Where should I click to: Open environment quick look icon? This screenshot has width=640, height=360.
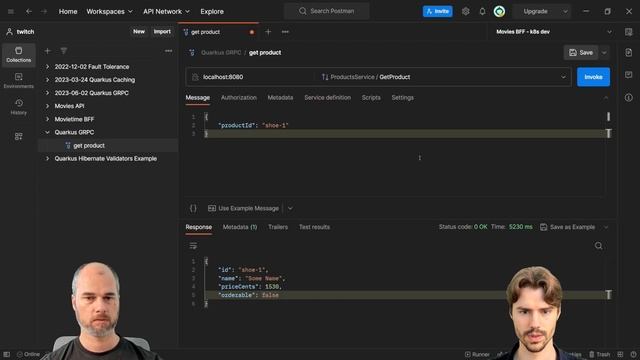[x=629, y=32]
